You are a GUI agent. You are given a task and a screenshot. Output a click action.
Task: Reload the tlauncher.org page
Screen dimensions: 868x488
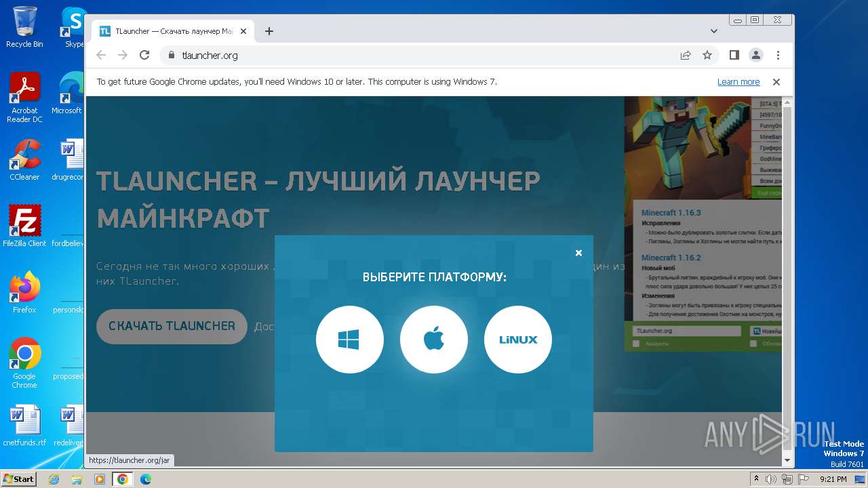(x=144, y=56)
